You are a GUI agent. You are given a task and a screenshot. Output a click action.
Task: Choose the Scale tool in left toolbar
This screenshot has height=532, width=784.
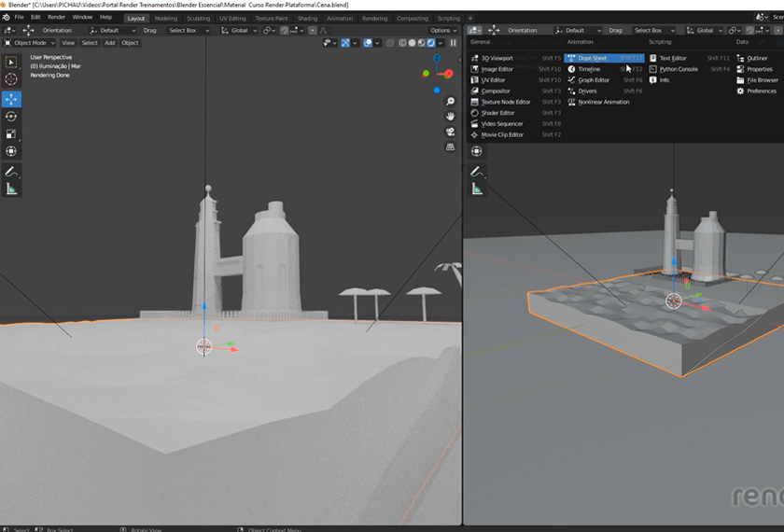[x=11, y=134]
